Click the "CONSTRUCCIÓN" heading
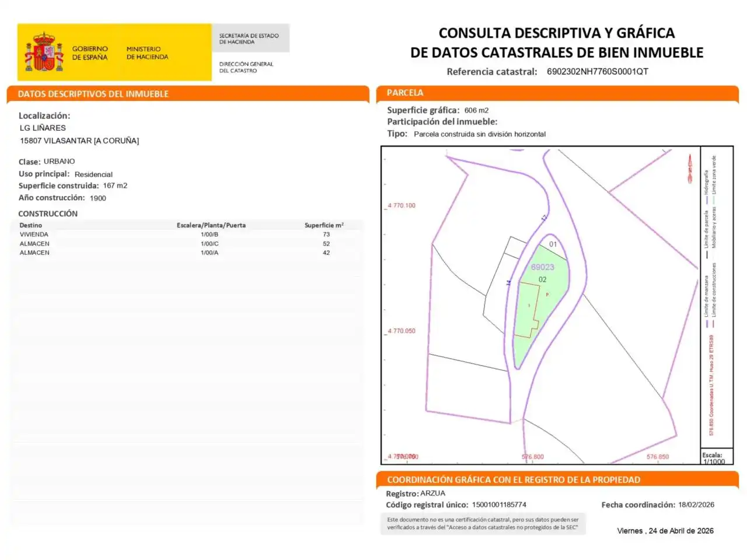747x560 pixels. point(48,213)
